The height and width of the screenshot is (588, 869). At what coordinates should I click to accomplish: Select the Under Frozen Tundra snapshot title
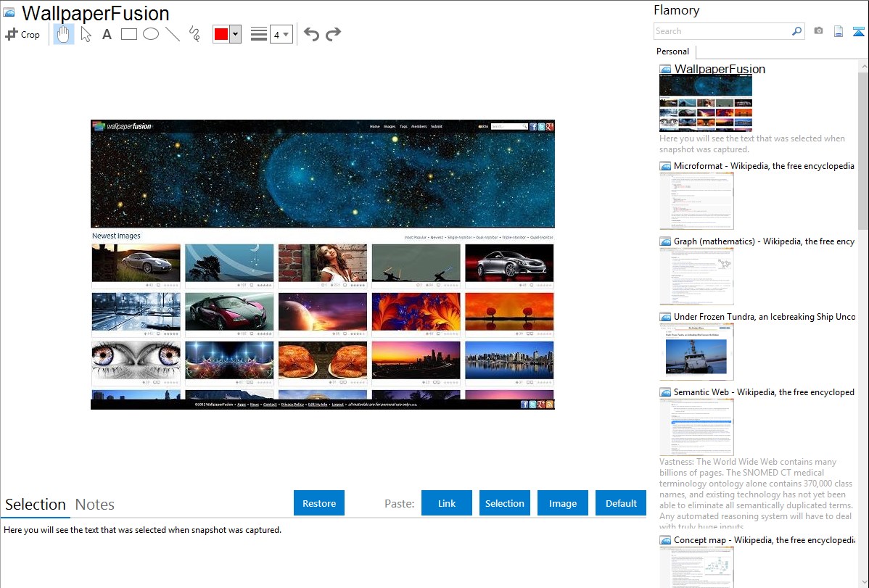[x=765, y=316]
